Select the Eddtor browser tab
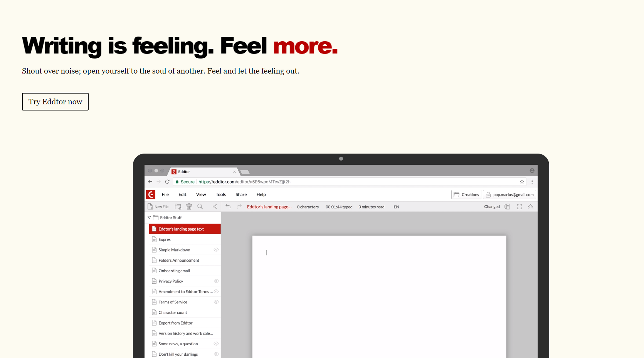The image size is (644, 358). click(203, 172)
